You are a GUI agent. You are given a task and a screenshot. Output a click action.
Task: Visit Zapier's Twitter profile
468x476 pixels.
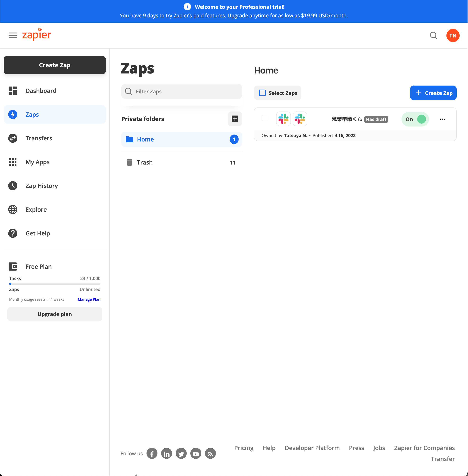click(x=181, y=453)
